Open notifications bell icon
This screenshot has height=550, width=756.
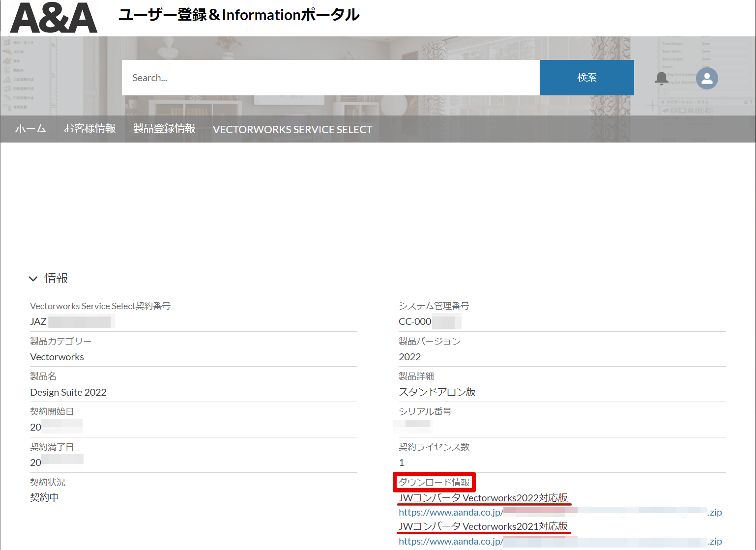tap(662, 78)
